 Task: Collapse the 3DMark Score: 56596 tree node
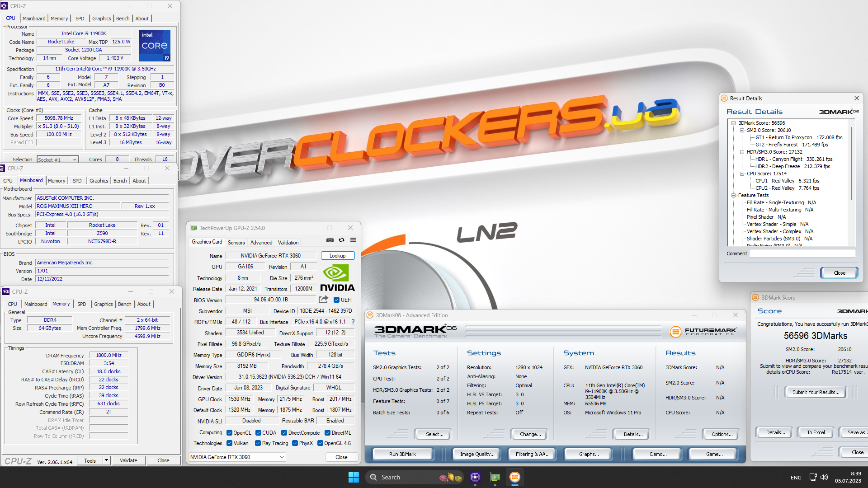[x=733, y=123]
